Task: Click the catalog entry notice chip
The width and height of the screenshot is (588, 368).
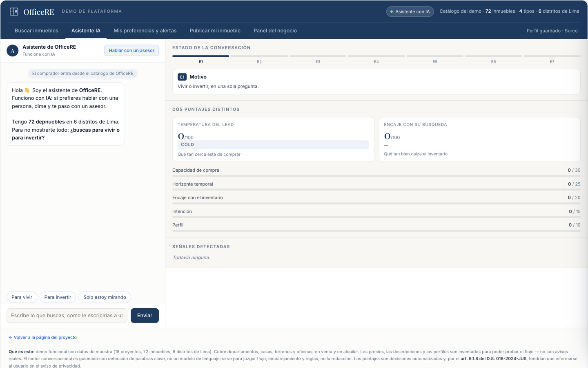Action: [x=82, y=74]
